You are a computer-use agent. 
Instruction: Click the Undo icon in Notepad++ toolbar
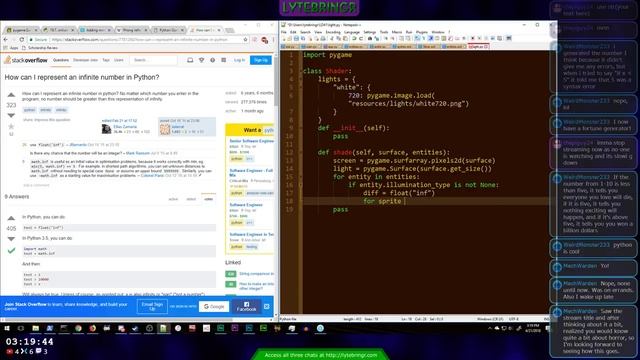[x=354, y=38]
